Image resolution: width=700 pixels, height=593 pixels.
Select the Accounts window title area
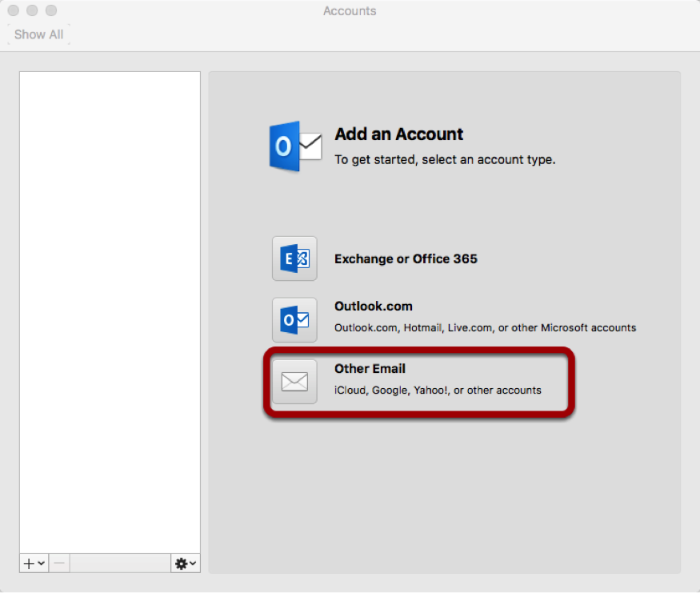tap(350, 11)
